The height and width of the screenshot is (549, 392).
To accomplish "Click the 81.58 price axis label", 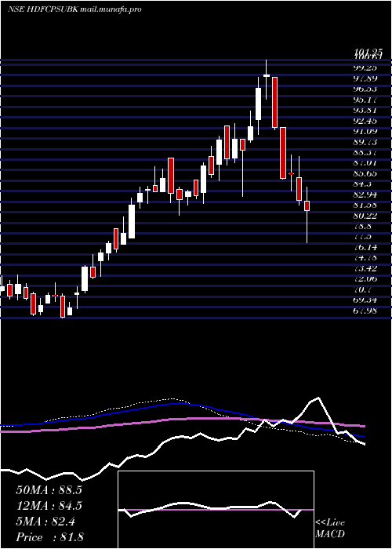I will click(x=365, y=205).
